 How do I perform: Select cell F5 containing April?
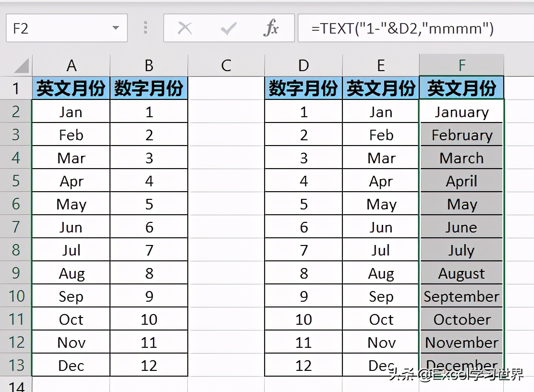[x=462, y=181]
